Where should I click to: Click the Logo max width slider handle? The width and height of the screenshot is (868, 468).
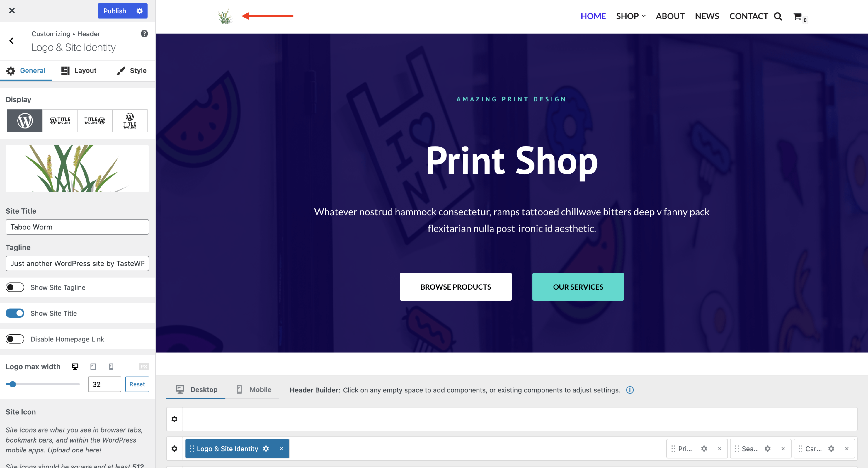(12, 384)
